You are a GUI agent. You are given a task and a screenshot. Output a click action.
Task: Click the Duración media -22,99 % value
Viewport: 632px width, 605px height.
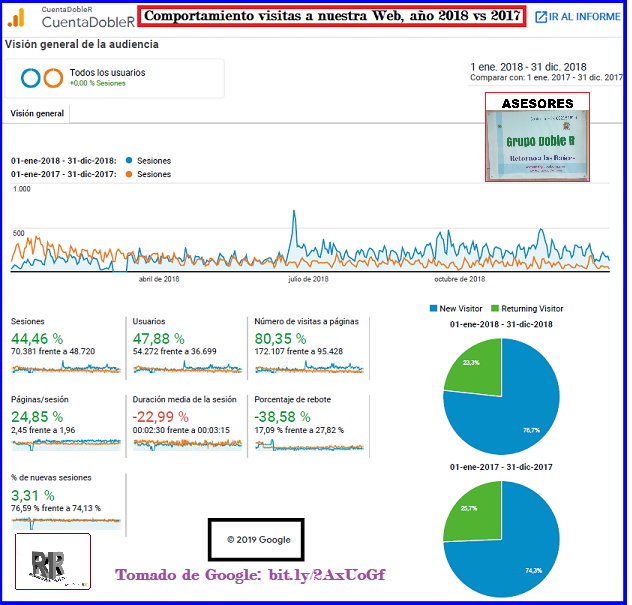160,417
